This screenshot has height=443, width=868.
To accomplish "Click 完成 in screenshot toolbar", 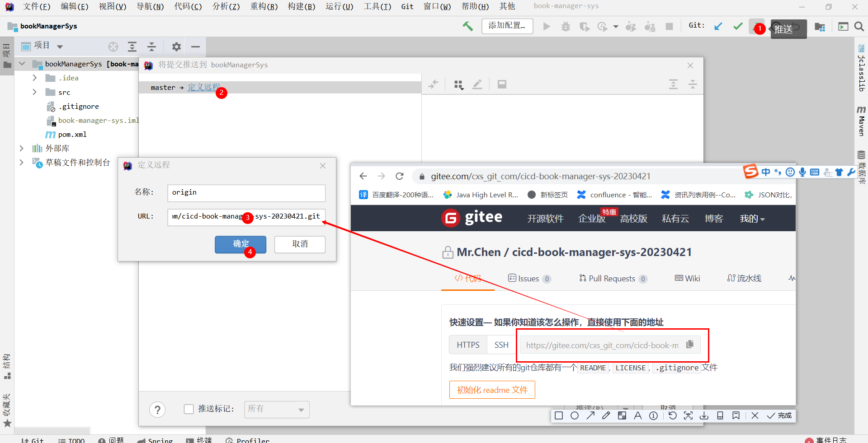I will click(x=780, y=415).
